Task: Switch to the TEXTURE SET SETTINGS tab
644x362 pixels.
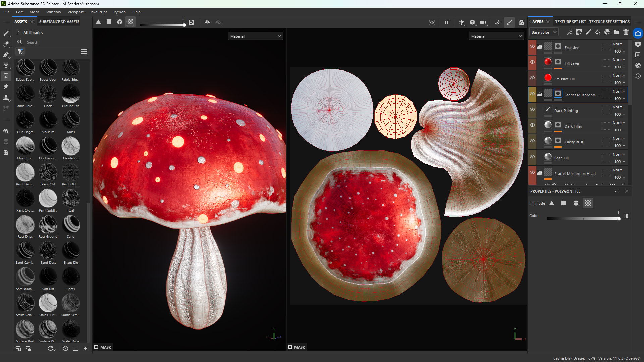Action: 609,21
